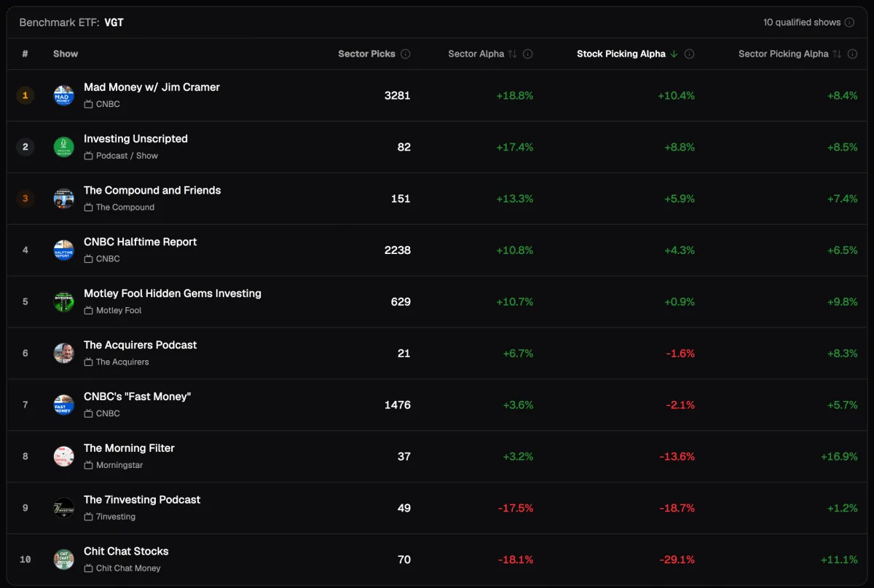874x588 pixels.
Task: Click 629 sector picks value
Action: click(401, 302)
